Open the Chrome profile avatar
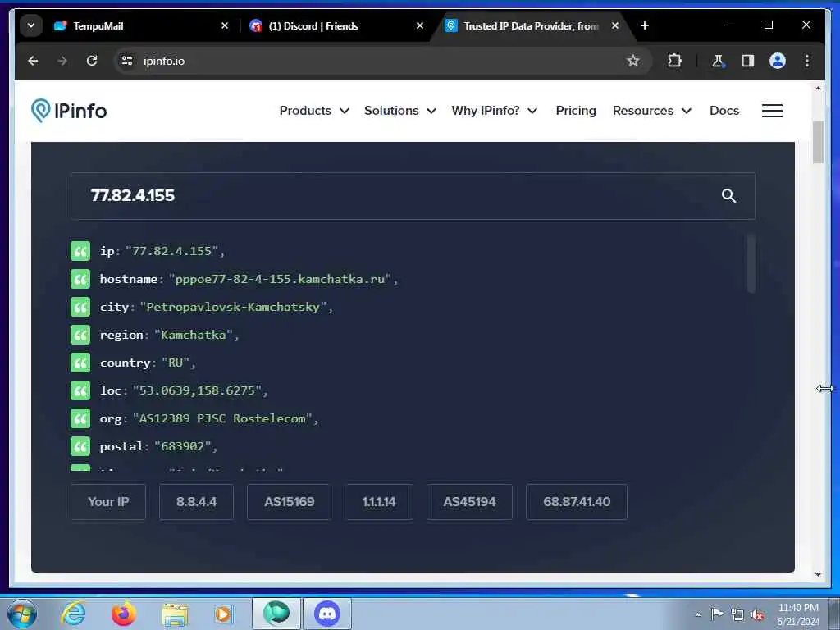This screenshot has width=840, height=630. coord(778,61)
